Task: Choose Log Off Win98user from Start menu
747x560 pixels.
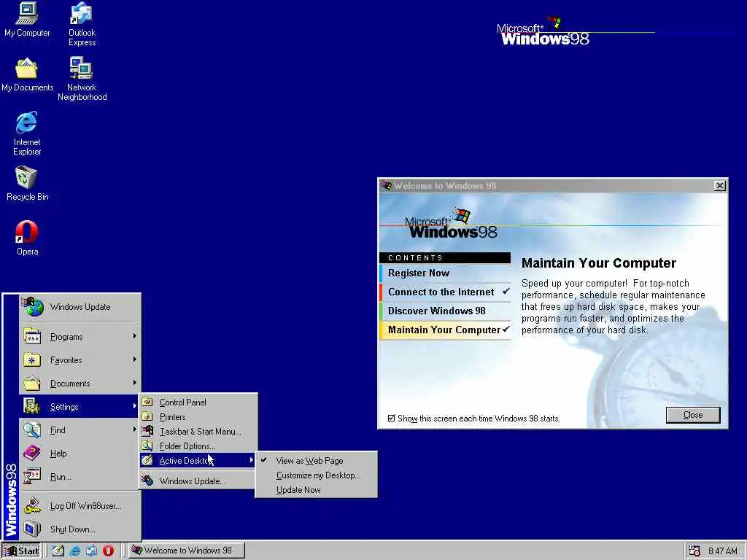Action: pos(80,506)
